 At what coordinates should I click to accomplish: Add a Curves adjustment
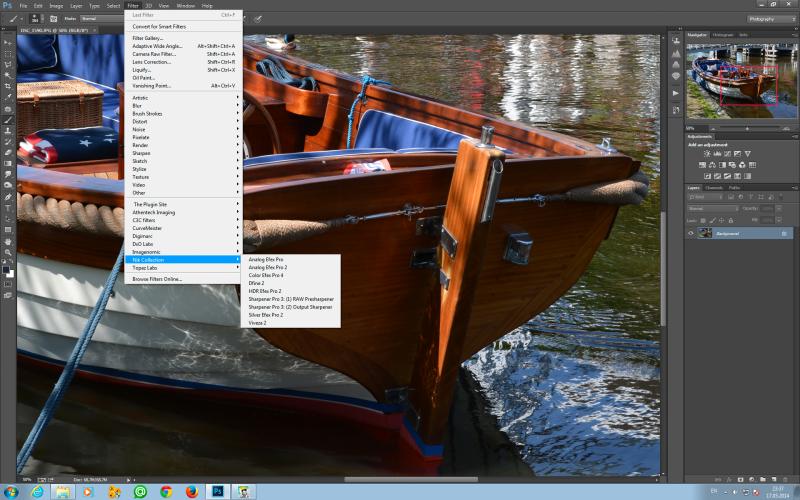pos(728,154)
